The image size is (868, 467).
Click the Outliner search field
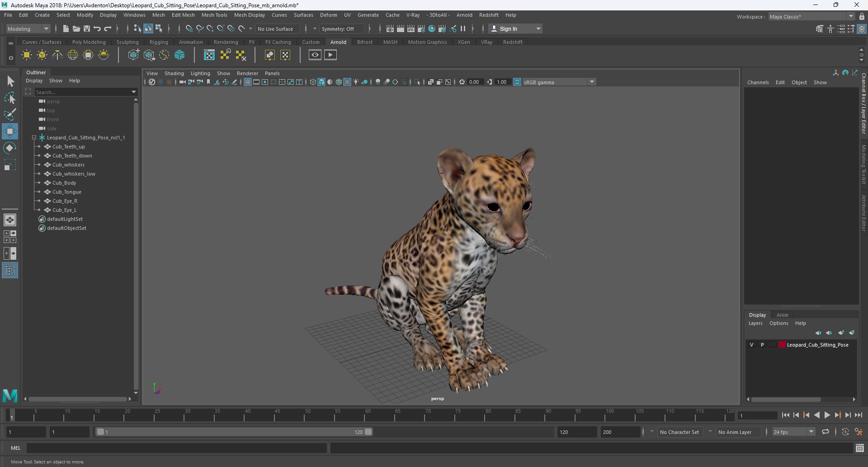82,92
